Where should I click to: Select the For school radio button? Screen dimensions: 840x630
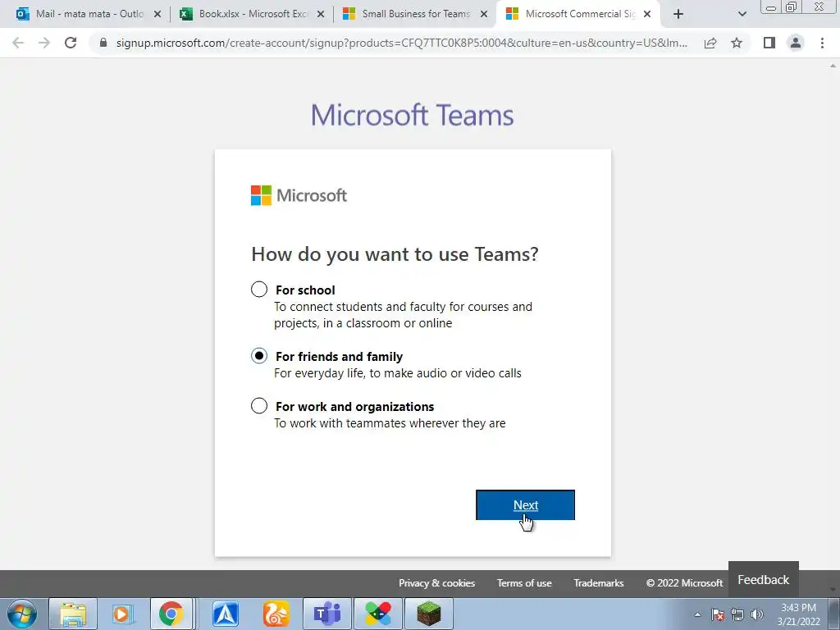pos(259,290)
